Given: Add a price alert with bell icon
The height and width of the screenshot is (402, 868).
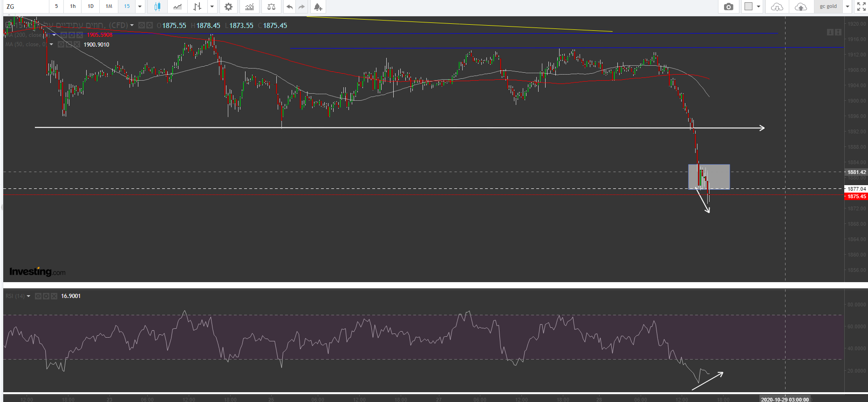Looking at the screenshot, I should click(318, 7).
